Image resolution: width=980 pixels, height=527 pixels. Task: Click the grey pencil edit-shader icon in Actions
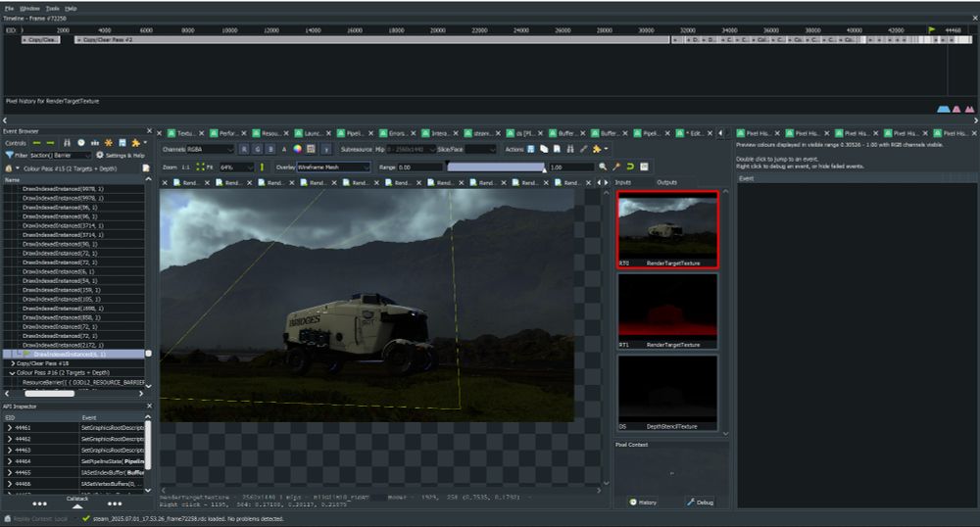click(584, 149)
